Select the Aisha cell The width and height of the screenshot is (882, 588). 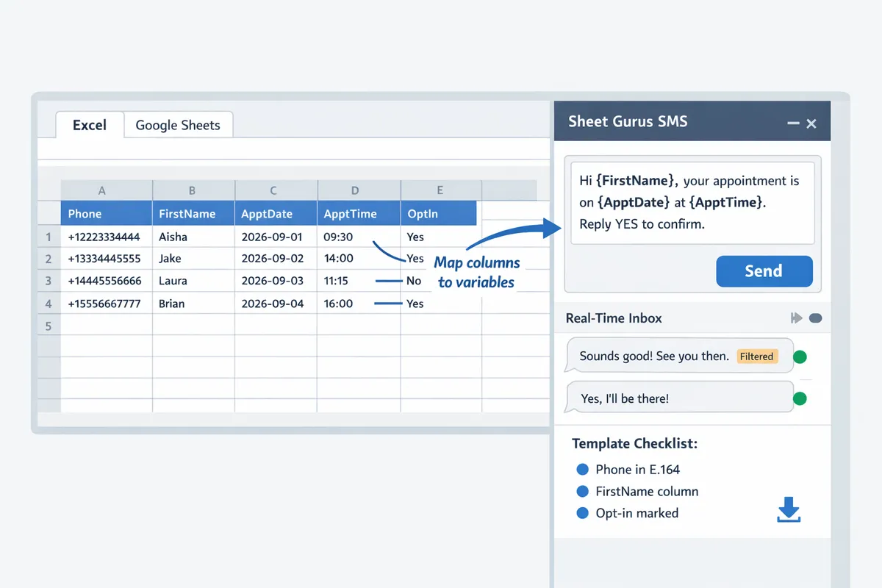193,237
